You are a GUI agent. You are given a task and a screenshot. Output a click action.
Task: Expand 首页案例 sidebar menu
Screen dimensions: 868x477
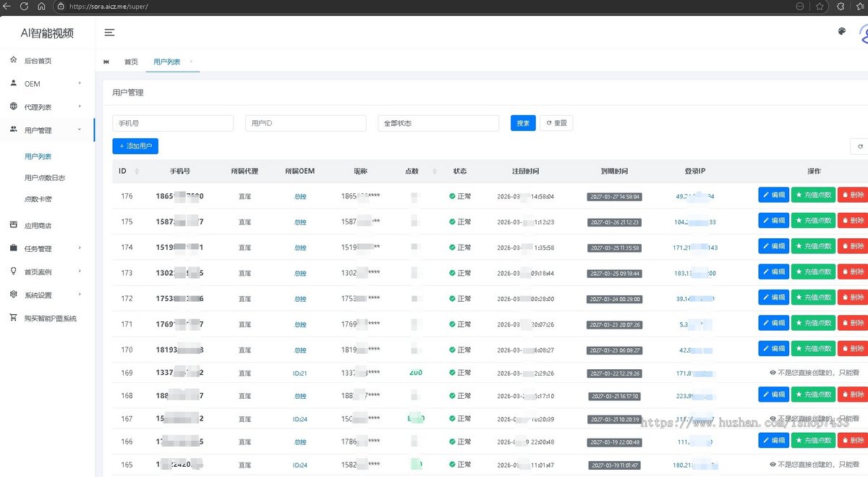(x=47, y=272)
